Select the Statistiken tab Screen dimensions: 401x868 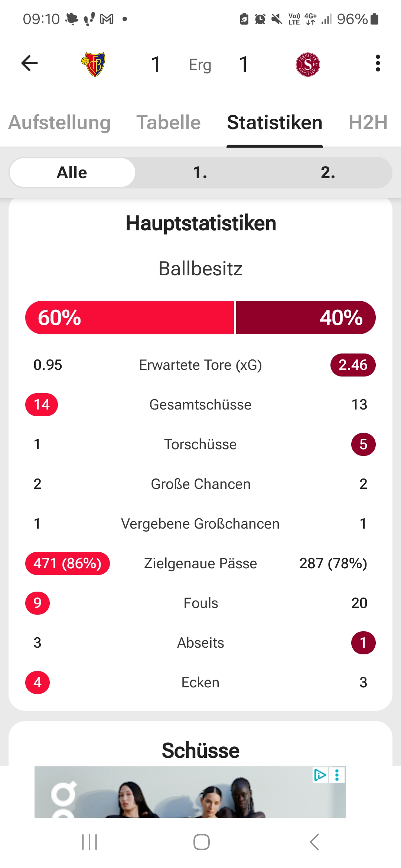pos(275,122)
